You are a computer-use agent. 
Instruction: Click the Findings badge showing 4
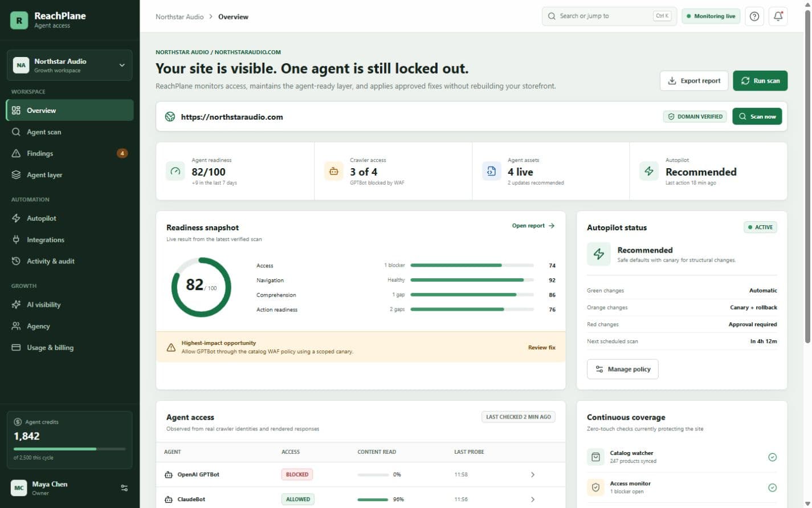pyautogui.click(x=122, y=153)
